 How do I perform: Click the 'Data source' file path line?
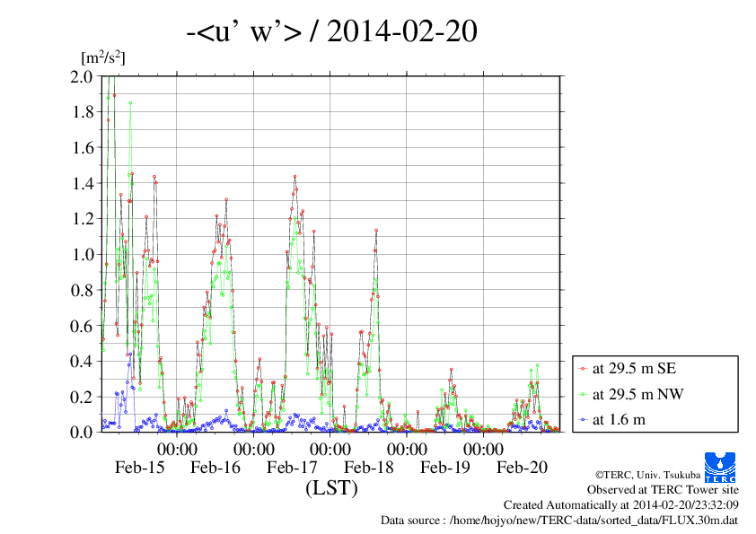point(559,521)
